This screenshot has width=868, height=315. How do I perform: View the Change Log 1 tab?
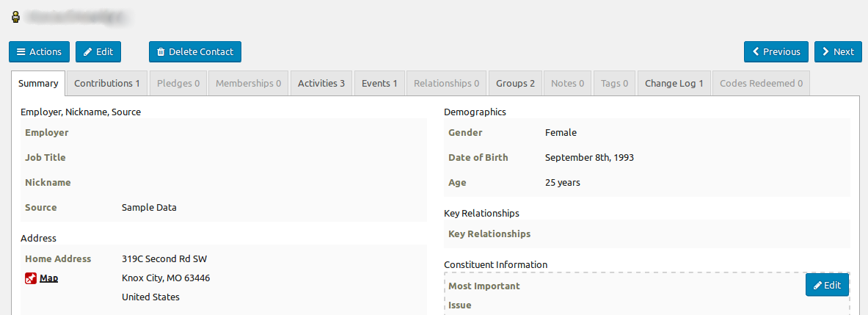tap(674, 83)
